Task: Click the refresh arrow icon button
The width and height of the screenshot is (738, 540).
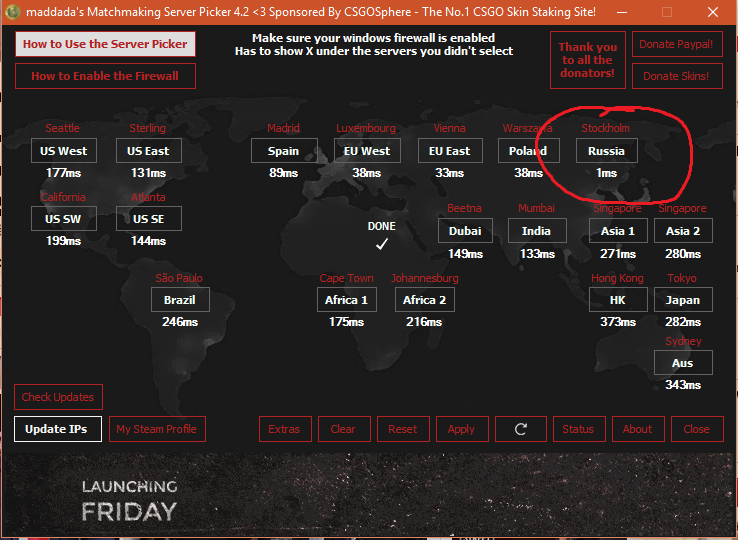Action: click(521, 429)
